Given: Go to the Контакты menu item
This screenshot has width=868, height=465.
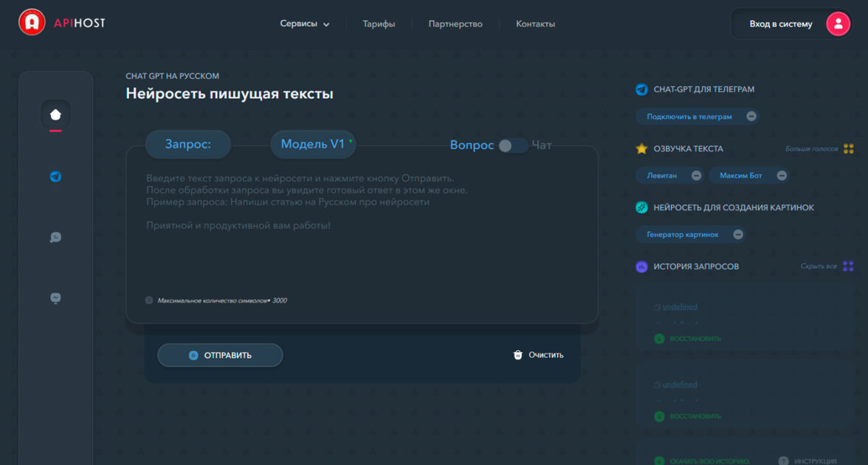Looking at the screenshot, I should (x=535, y=24).
